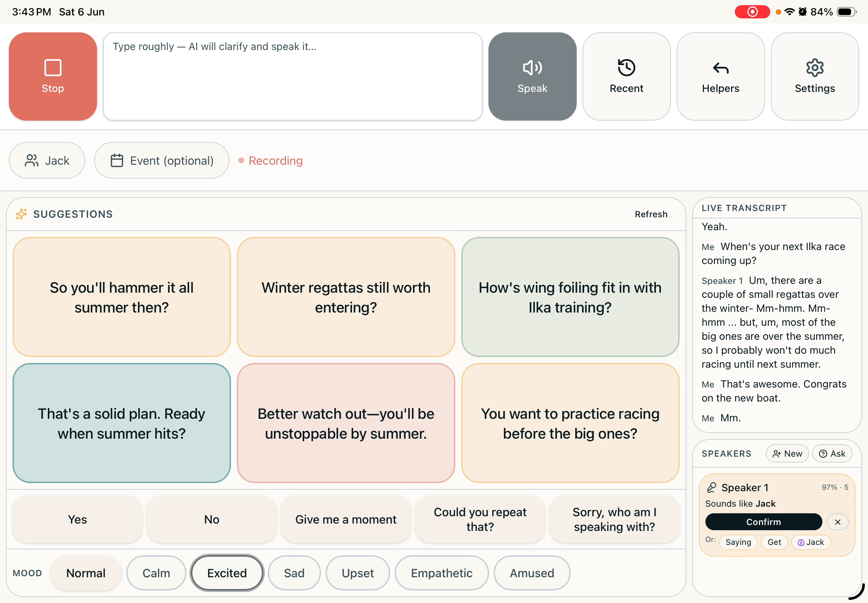Pick "How's wing foiling fit in" suggestion
The image size is (868, 603).
point(570,297)
